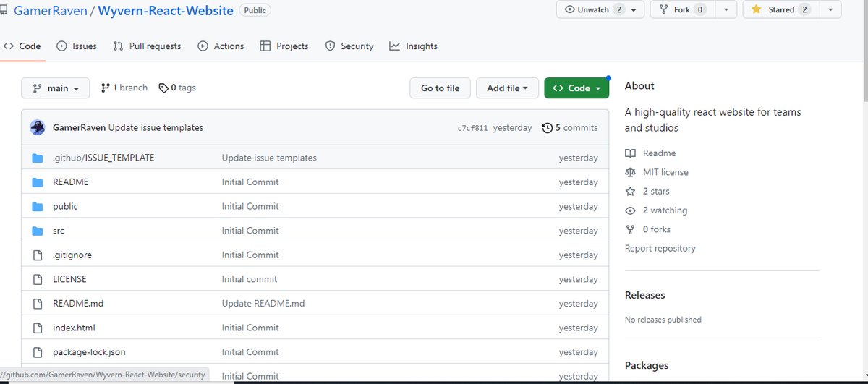Open the .github/ISSUE_TEMPLATE folder icon

38,158
